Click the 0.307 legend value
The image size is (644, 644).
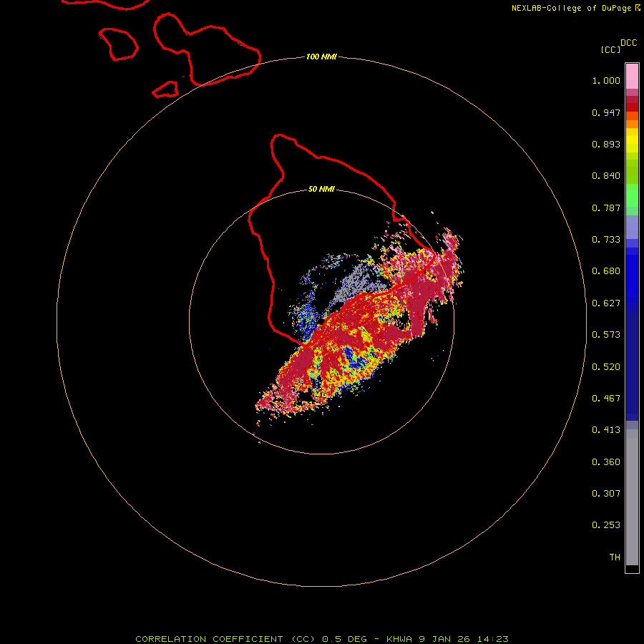click(606, 494)
